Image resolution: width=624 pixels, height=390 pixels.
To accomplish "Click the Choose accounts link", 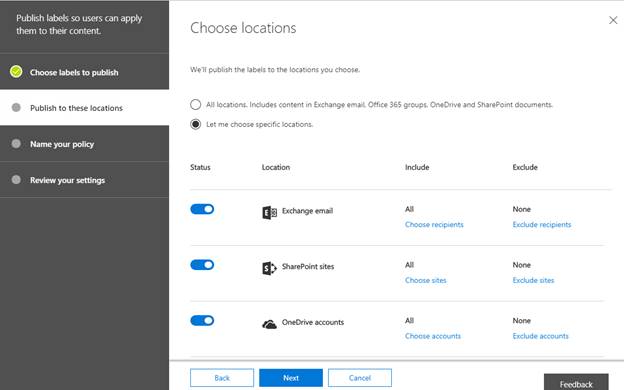I will [x=433, y=336].
